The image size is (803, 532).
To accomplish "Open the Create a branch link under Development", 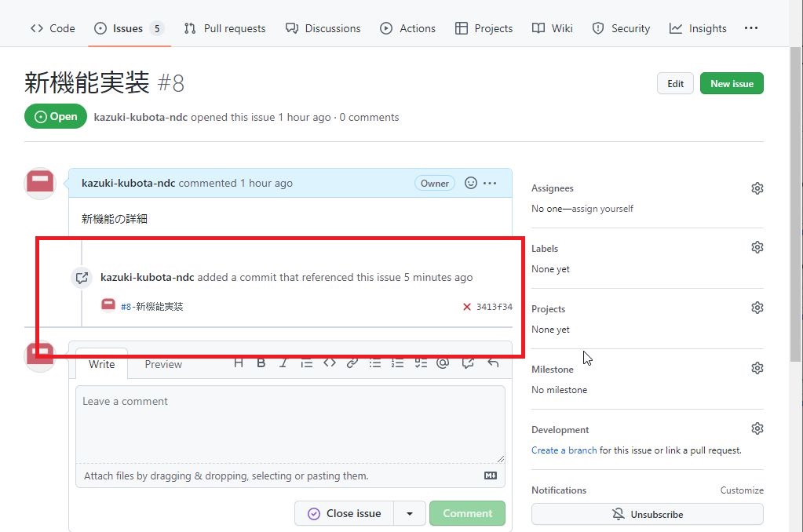I will coord(564,450).
